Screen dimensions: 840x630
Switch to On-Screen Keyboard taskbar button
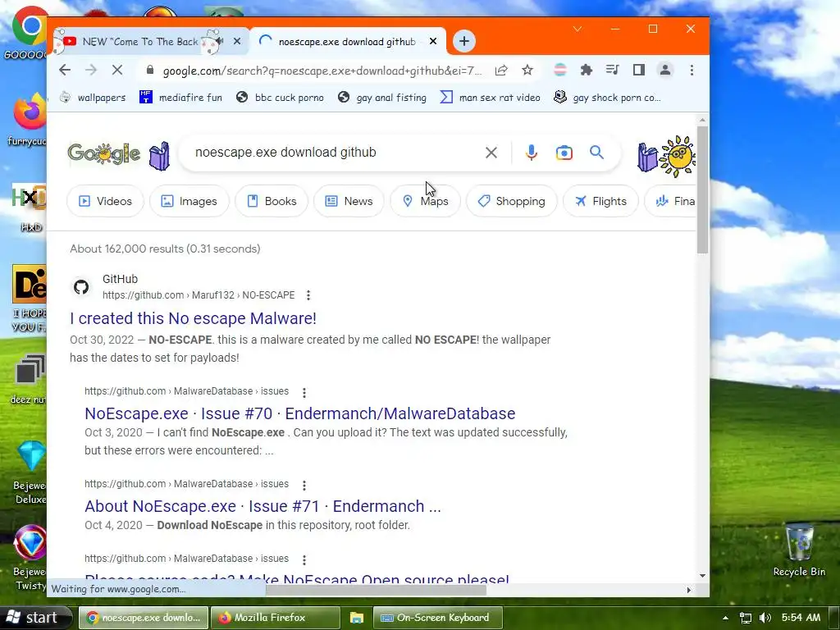point(438,618)
